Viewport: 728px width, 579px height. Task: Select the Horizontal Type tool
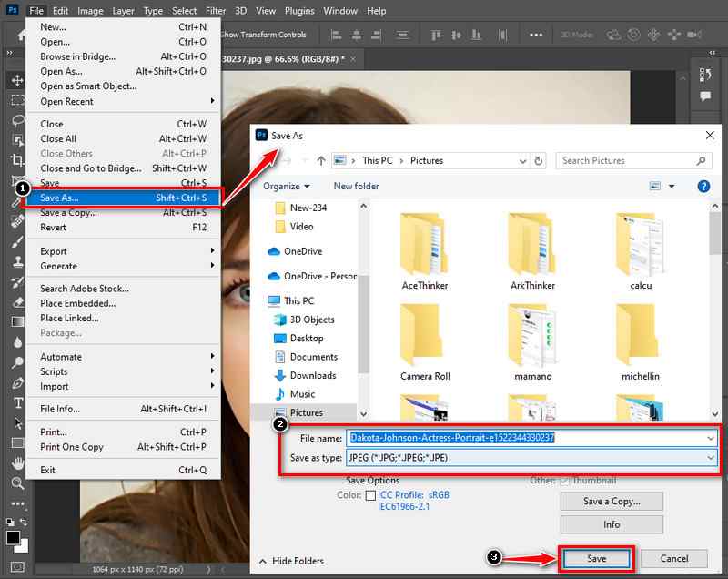[x=17, y=402]
